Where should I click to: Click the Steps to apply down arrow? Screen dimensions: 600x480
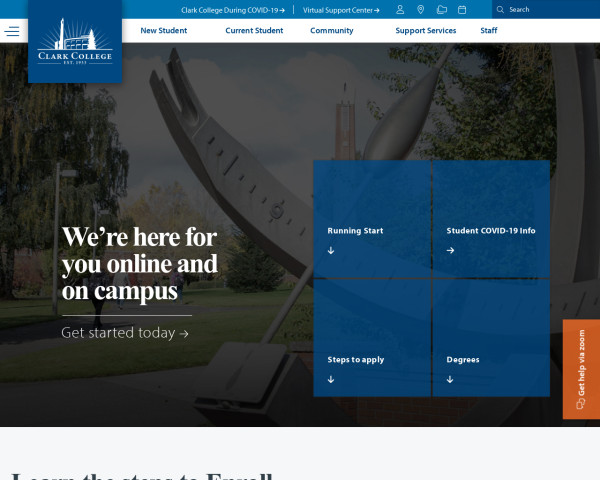(x=331, y=379)
